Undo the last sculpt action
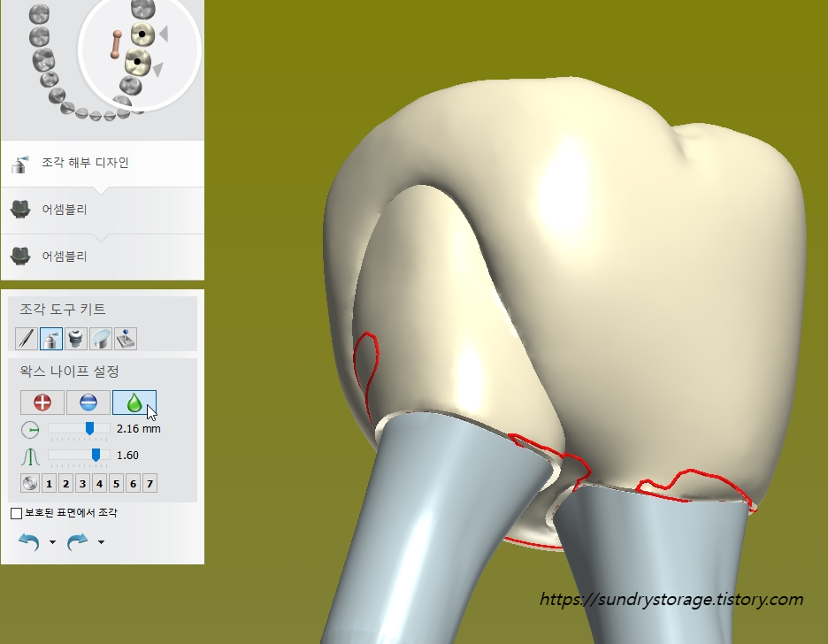The width and height of the screenshot is (828, 644). (x=29, y=541)
